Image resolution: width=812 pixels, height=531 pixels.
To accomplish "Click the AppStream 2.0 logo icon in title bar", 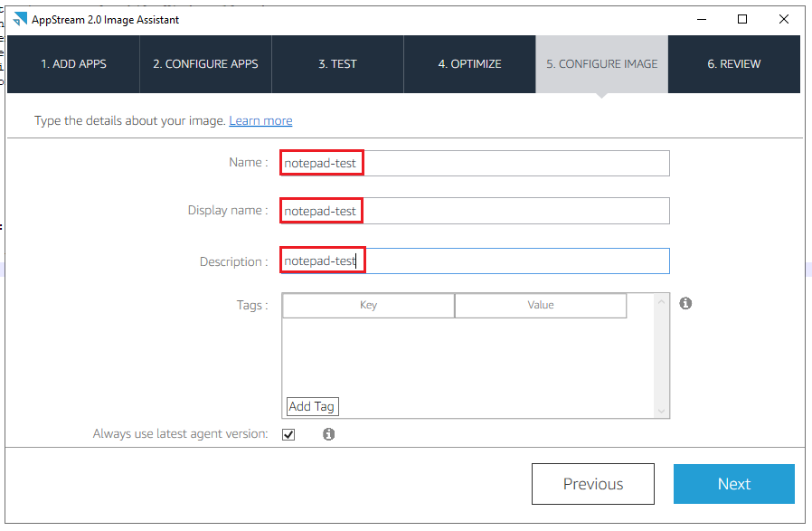I will click(x=20, y=19).
